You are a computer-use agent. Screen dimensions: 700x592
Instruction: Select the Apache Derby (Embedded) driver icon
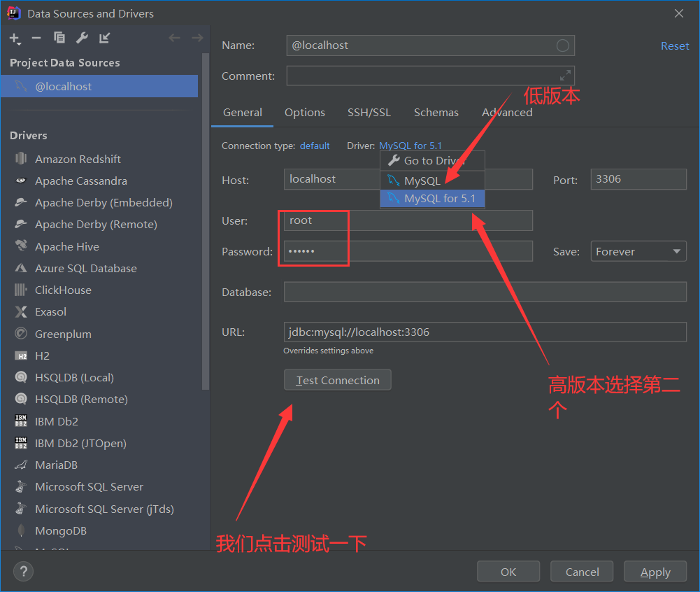click(x=21, y=202)
